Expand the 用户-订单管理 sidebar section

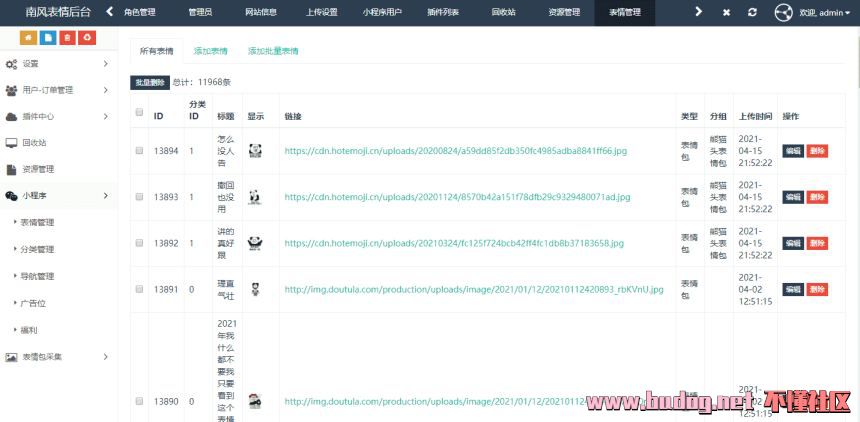(58, 90)
